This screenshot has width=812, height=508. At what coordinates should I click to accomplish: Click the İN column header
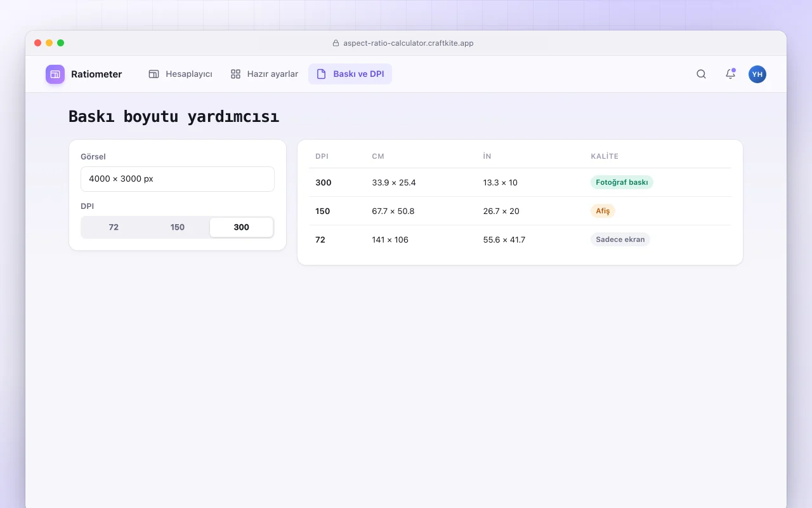point(487,156)
